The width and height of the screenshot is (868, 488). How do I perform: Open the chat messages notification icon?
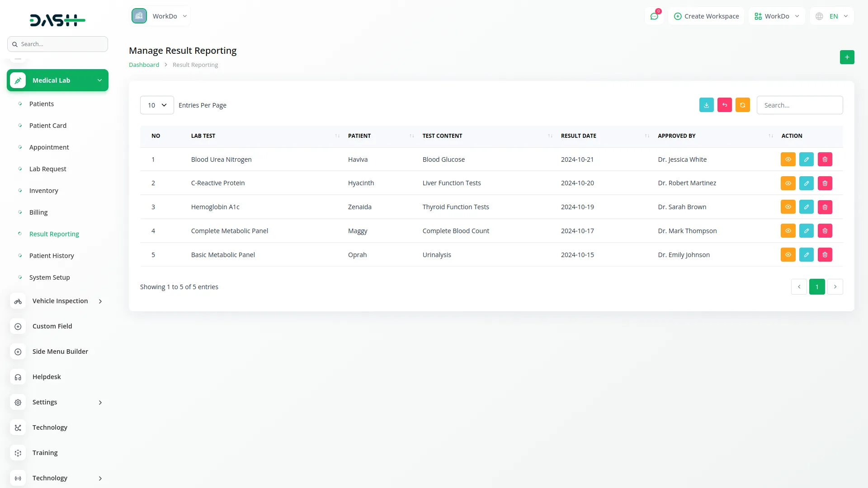(654, 16)
